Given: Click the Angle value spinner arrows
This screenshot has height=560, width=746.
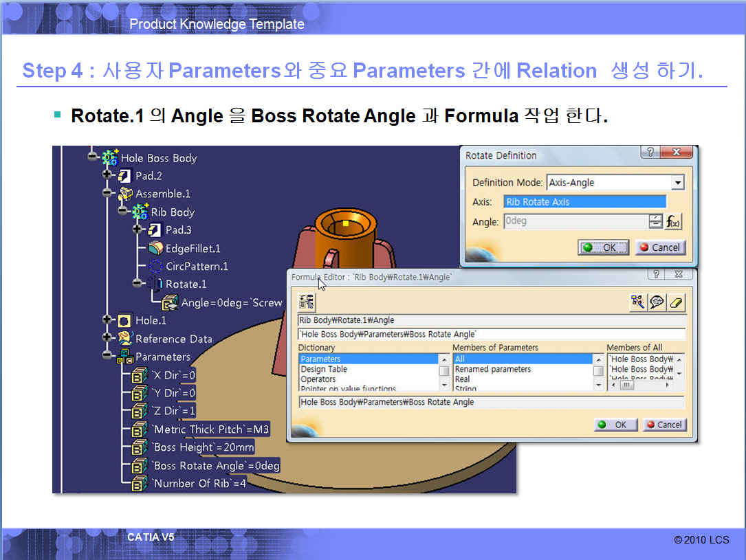Looking at the screenshot, I should 655,222.
